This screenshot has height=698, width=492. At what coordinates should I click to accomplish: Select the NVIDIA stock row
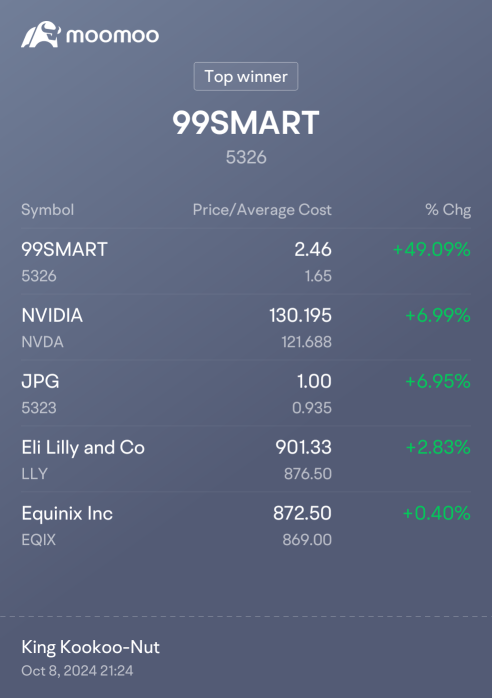pos(246,328)
